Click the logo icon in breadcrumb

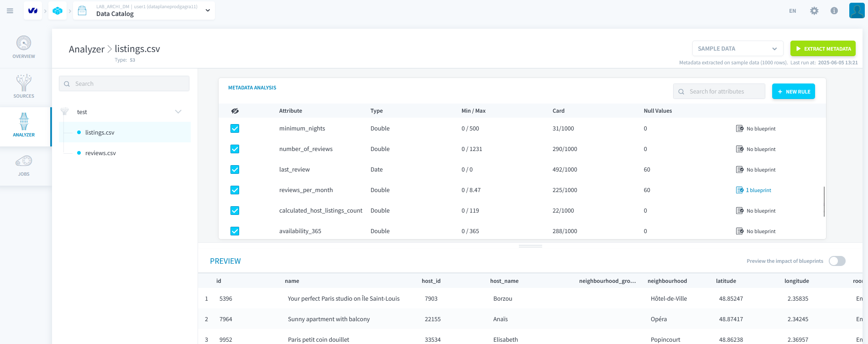coord(33,11)
